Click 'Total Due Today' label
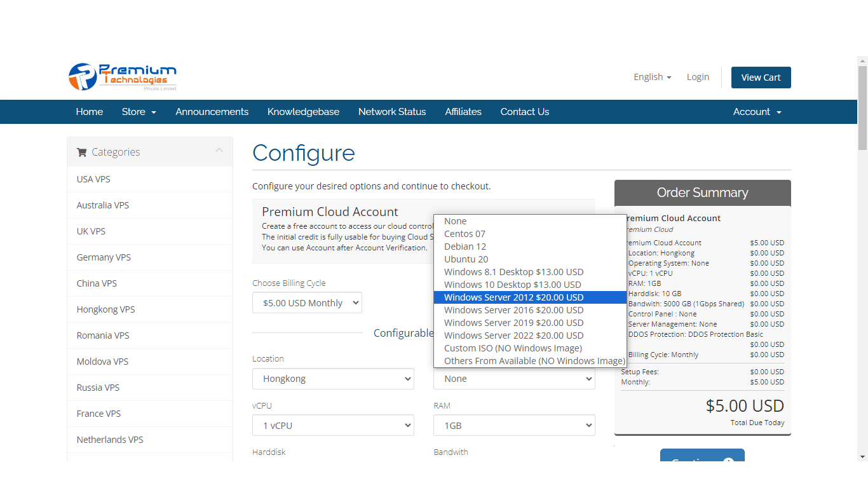 pyautogui.click(x=757, y=423)
